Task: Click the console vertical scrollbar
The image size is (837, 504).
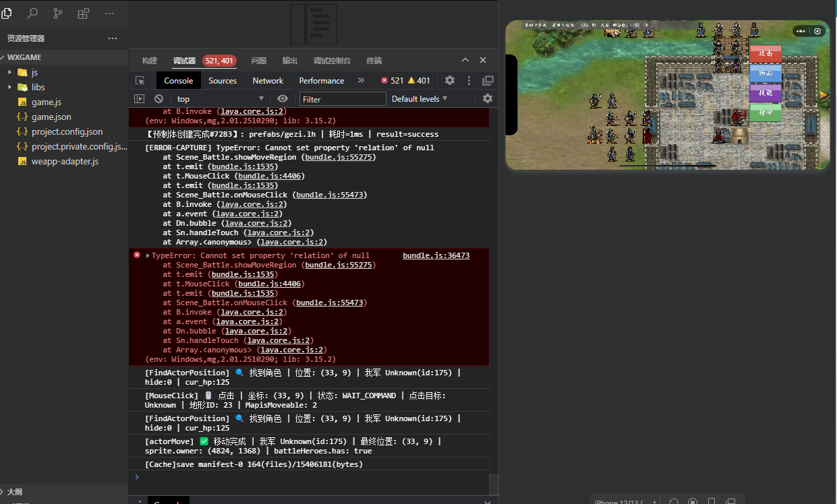Action: coord(494,484)
